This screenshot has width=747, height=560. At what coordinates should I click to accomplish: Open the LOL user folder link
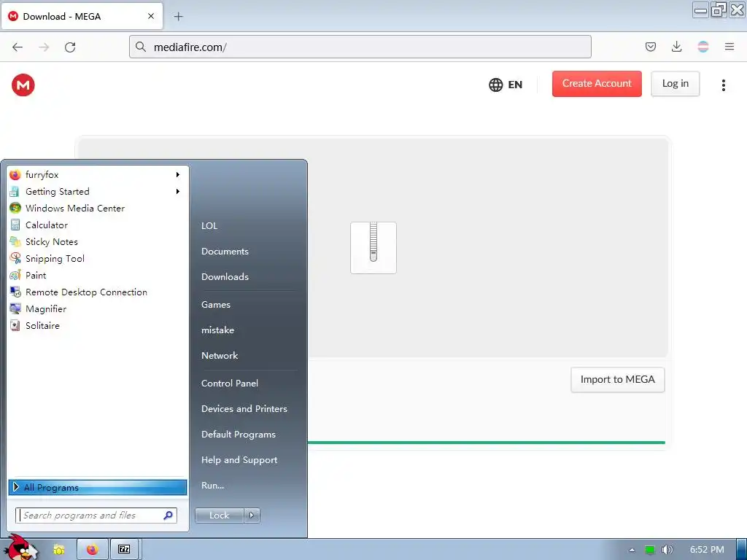(x=209, y=226)
